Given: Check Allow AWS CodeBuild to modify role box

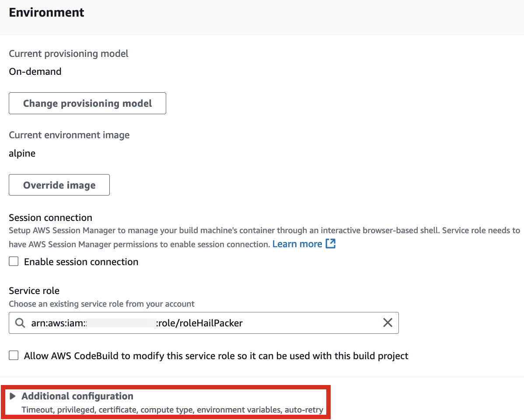Looking at the screenshot, I should (x=14, y=355).
